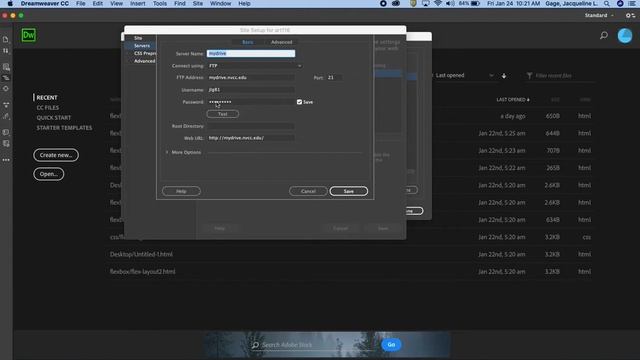Screen dimensions: 640x360
Task: Open Spotlight search in menu bar
Action: (607, 4)
